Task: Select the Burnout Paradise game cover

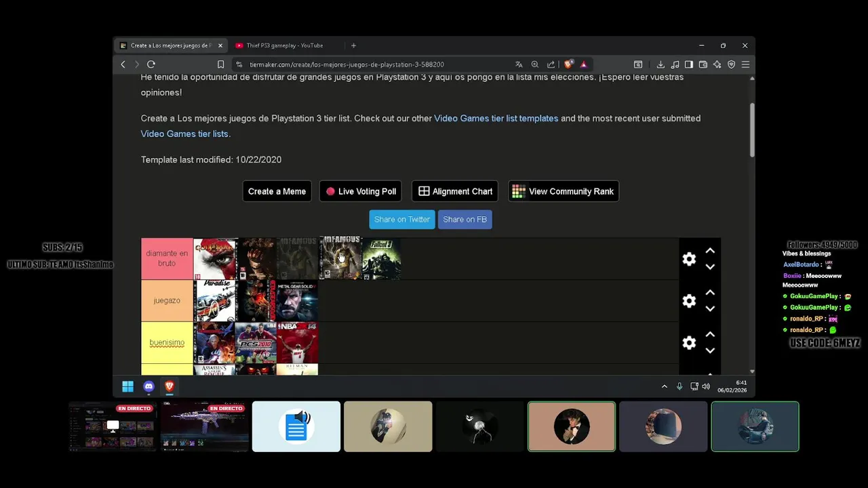Action: point(214,300)
